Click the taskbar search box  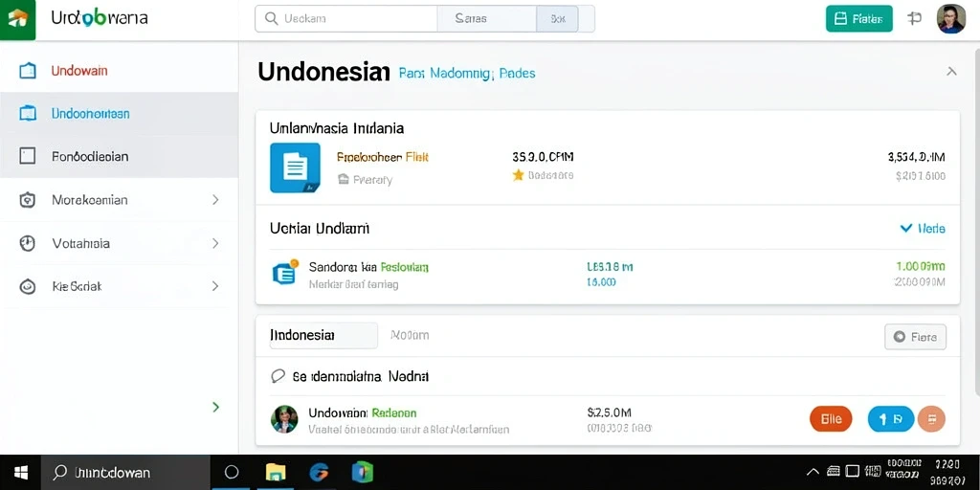[125, 473]
